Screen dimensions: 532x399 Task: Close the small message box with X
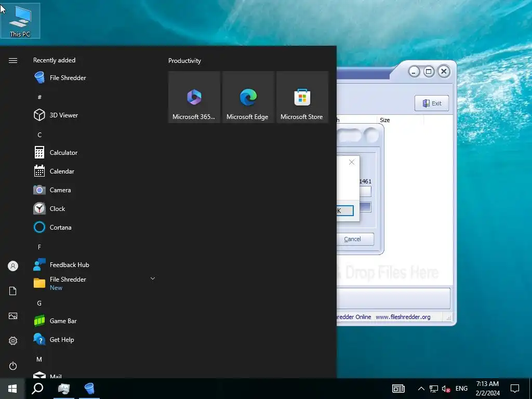352,162
